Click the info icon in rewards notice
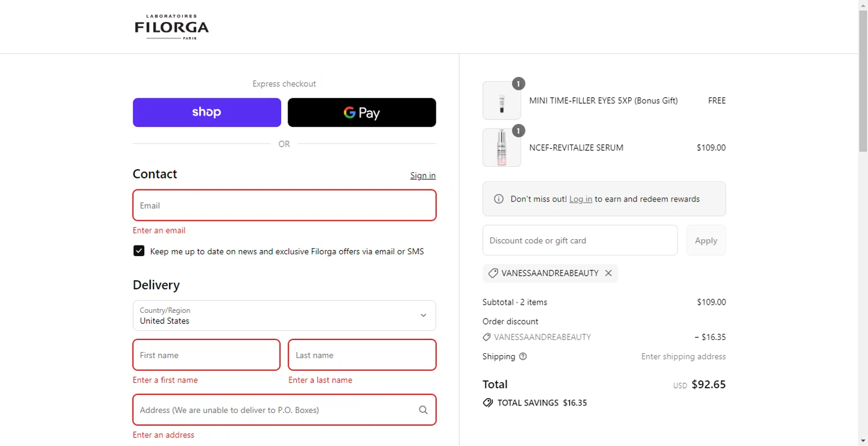The height and width of the screenshot is (446, 868). click(x=498, y=199)
